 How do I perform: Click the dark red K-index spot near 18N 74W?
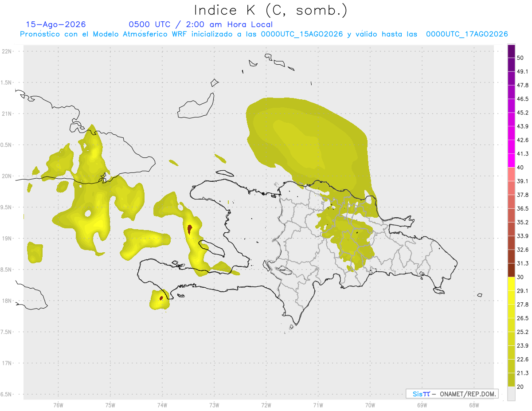(161, 298)
